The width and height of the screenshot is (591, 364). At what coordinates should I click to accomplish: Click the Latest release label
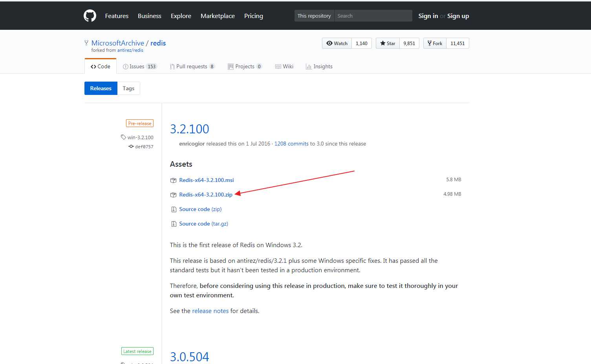pyautogui.click(x=137, y=351)
